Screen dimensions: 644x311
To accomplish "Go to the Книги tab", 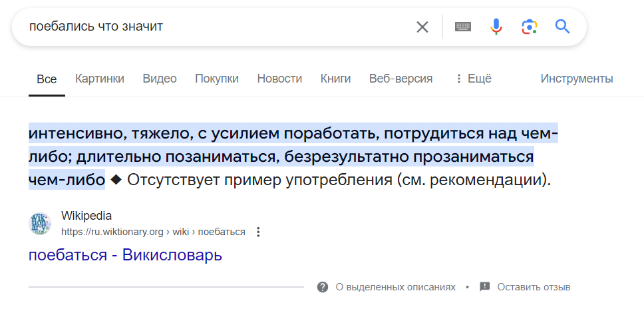I will 335,79.
